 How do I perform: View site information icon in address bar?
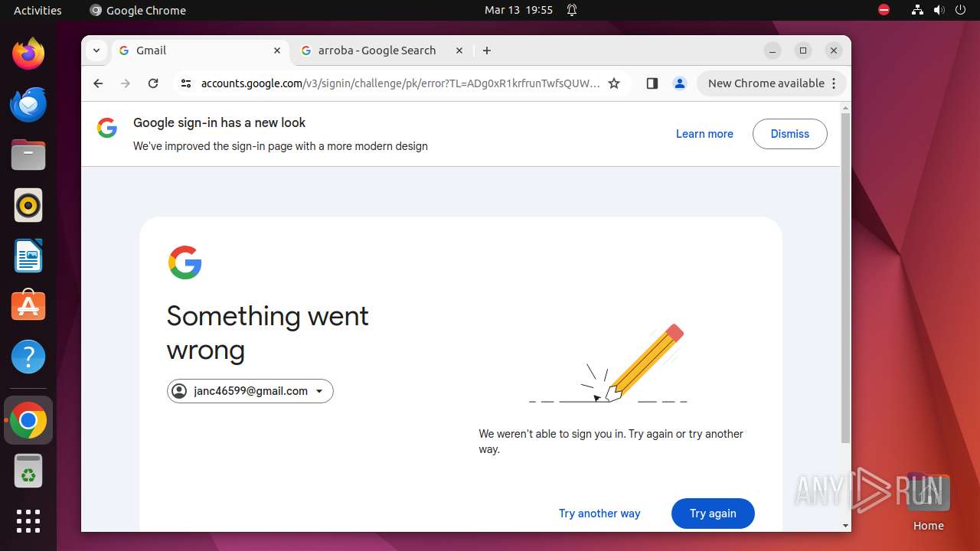point(185,83)
